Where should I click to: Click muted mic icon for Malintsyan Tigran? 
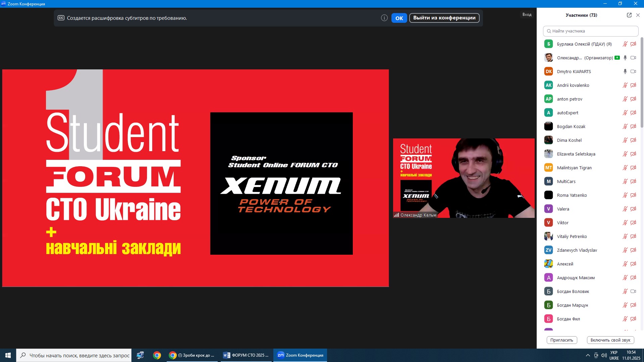[625, 168]
